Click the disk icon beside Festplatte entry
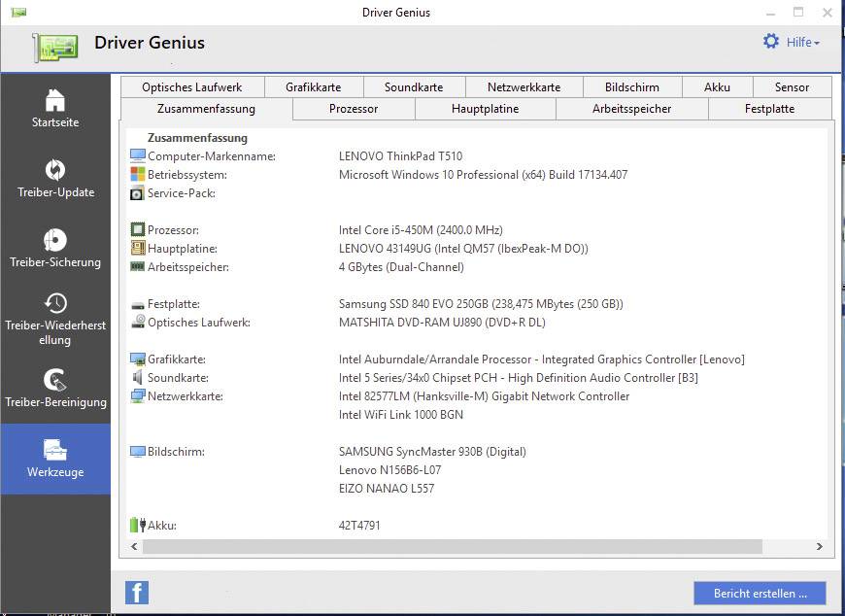Image resolution: width=845 pixels, height=616 pixels. click(136, 303)
